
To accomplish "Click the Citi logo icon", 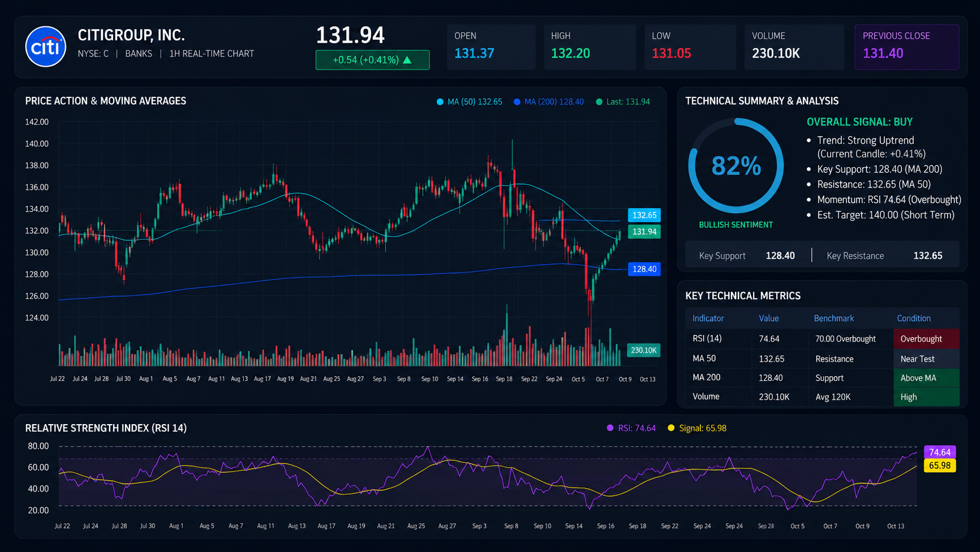I will [46, 46].
